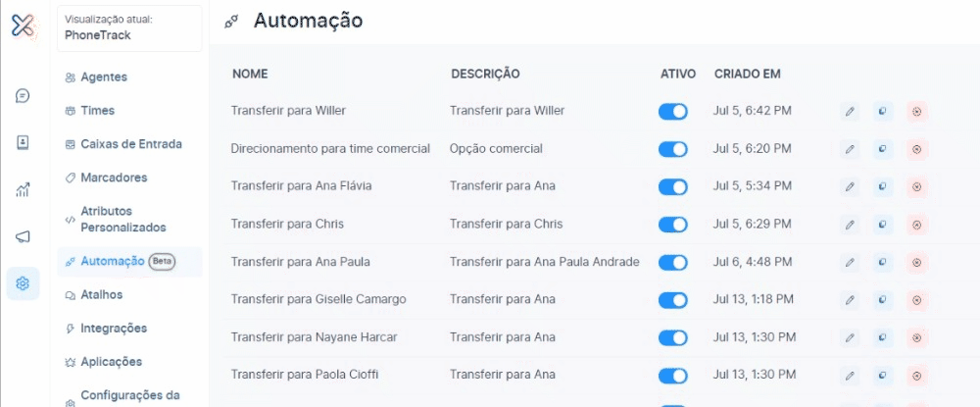Disable the Transferir para Willer automation toggle
The height and width of the screenshot is (407, 980).
coord(673,112)
